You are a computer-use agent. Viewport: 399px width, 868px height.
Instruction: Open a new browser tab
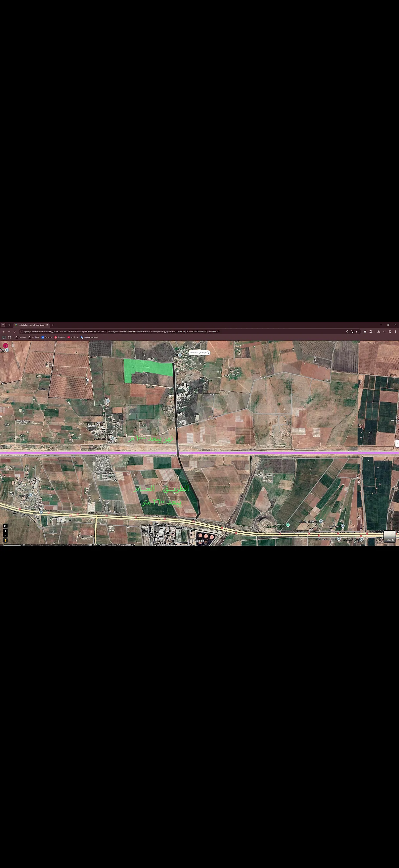(53, 325)
